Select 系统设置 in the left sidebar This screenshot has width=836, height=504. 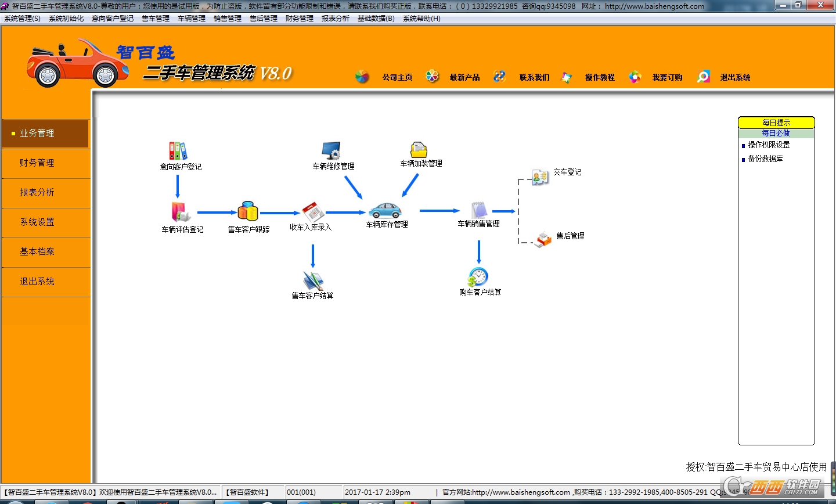45,222
